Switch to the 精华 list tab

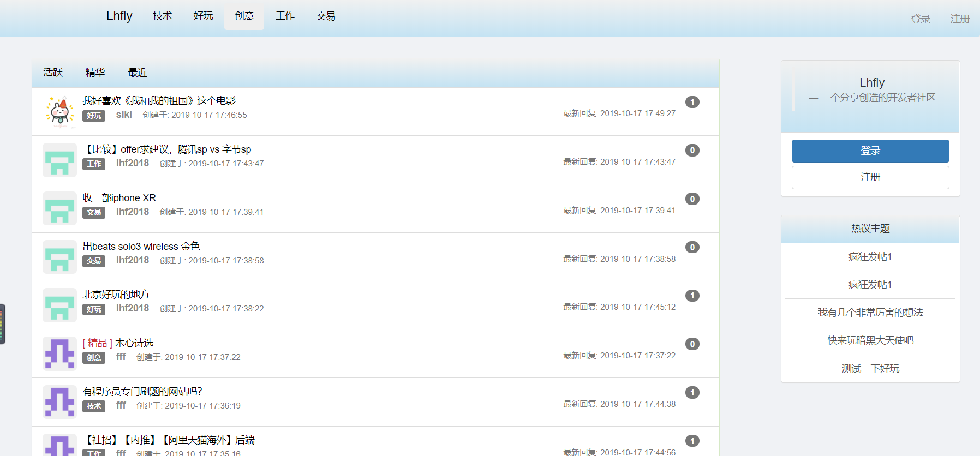tap(95, 73)
